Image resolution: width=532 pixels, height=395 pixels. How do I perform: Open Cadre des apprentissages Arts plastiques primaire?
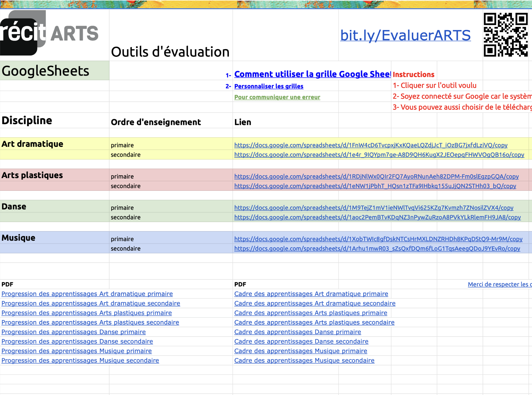coord(311,313)
